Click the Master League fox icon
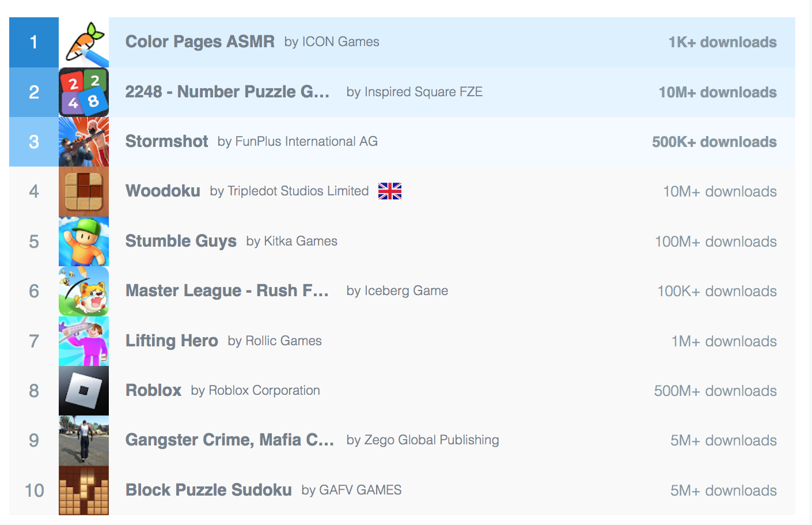The width and height of the screenshot is (812, 525). click(84, 291)
